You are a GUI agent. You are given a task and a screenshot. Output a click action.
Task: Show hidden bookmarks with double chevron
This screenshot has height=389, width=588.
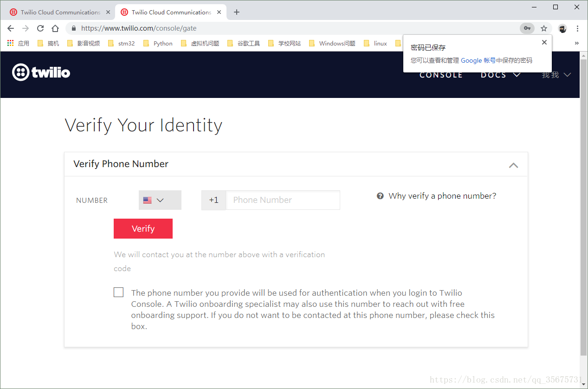pyautogui.click(x=577, y=43)
